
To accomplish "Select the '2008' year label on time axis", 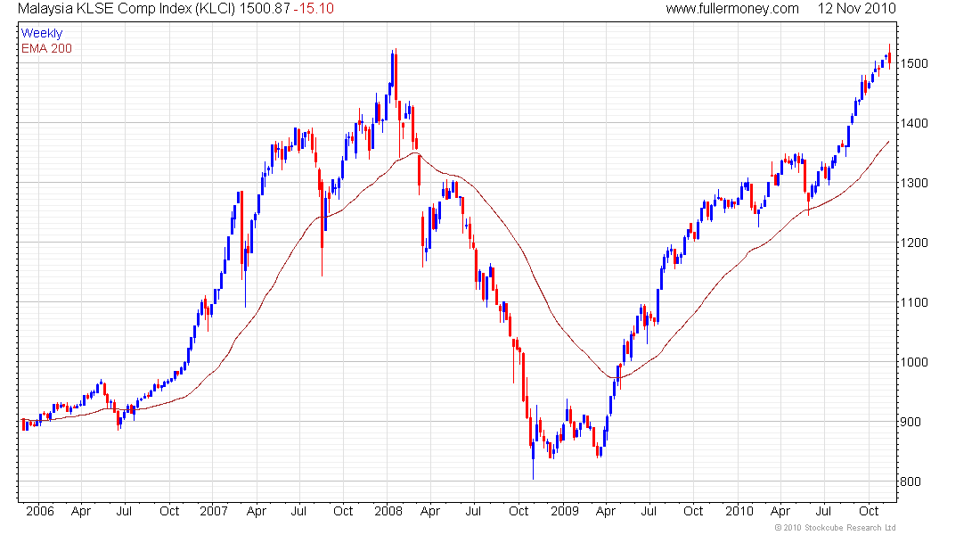I will (x=388, y=511).
